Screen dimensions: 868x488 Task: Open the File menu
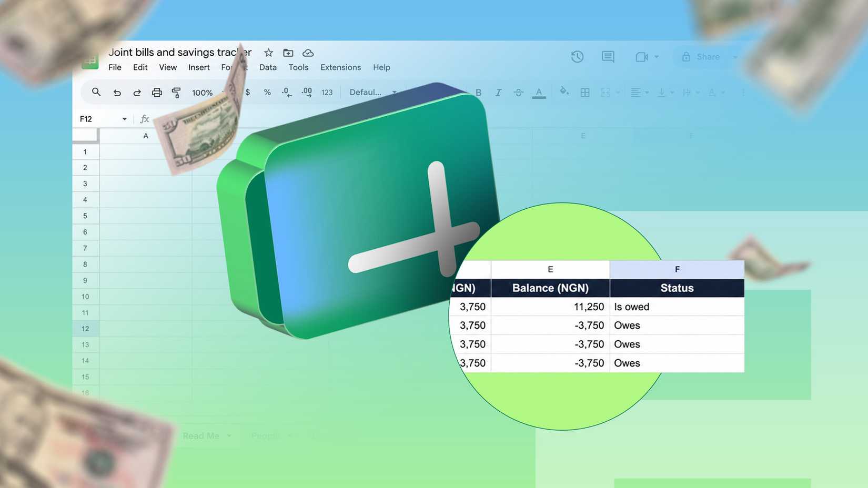click(x=115, y=67)
